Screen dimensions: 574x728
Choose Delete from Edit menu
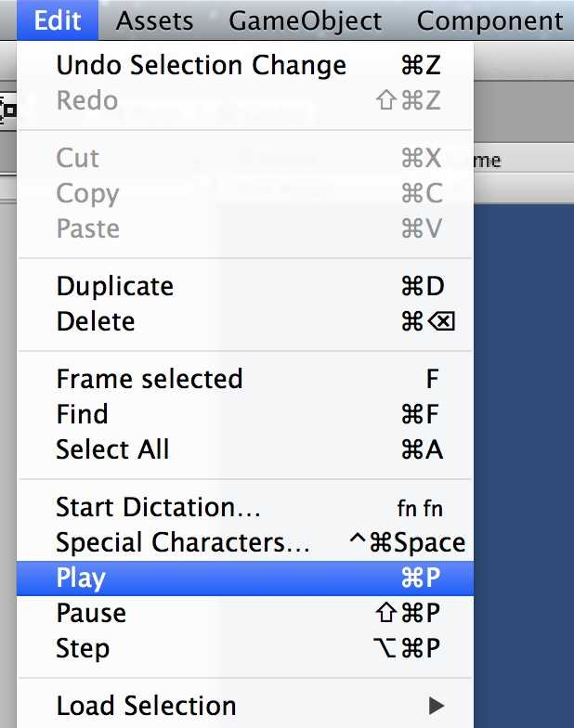pos(96,321)
